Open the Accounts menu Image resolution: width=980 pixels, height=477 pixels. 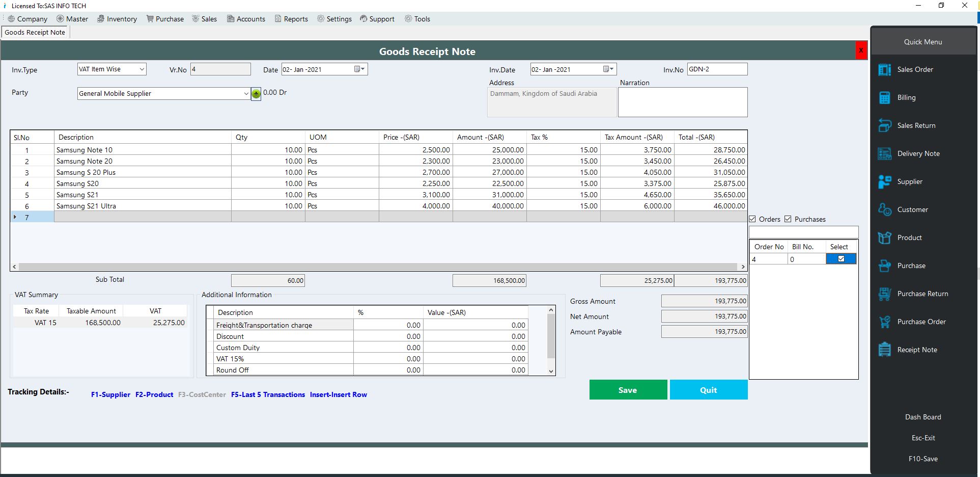click(x=246, y=19)
